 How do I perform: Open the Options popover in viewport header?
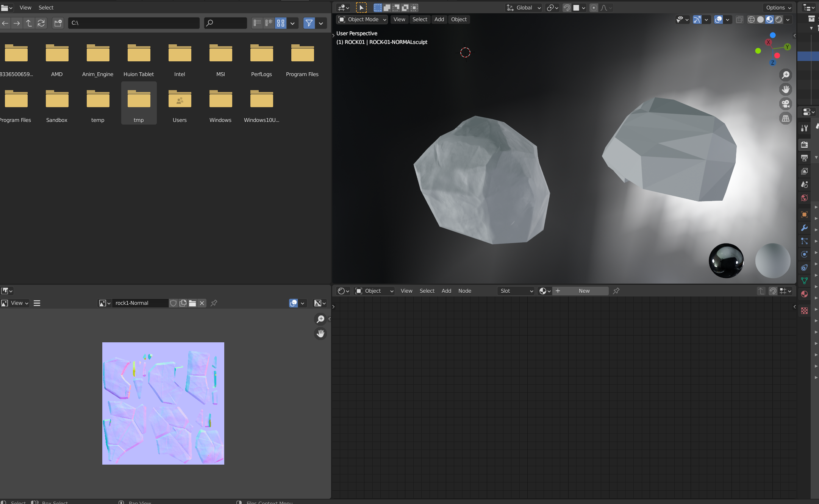(x=778, y=8)
